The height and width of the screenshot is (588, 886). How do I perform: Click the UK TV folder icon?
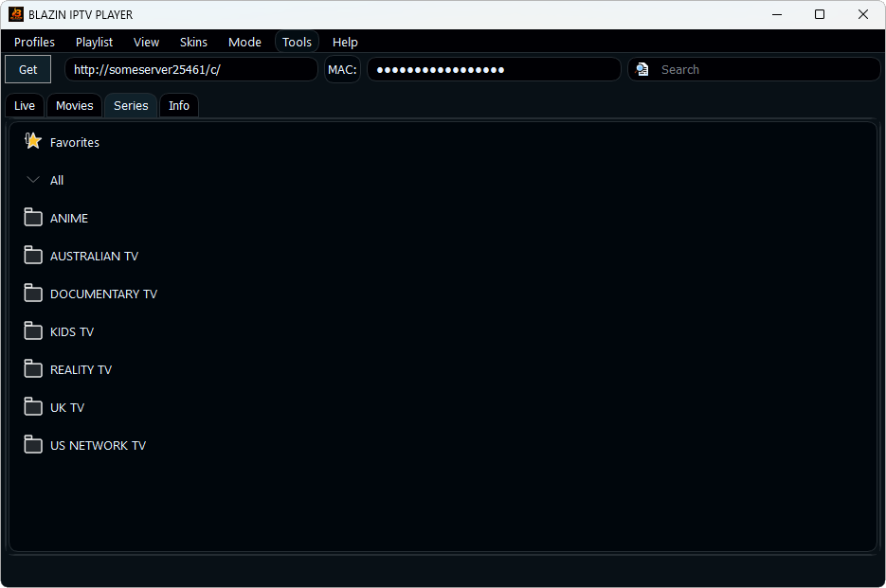[33, 407]
